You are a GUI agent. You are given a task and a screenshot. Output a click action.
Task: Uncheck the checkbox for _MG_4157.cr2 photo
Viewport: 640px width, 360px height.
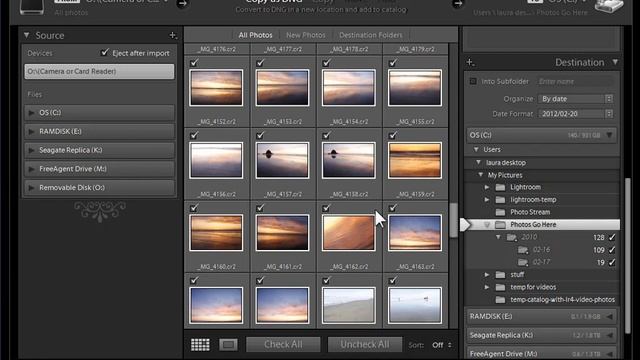pyautogui.click(x=260, y=135)
